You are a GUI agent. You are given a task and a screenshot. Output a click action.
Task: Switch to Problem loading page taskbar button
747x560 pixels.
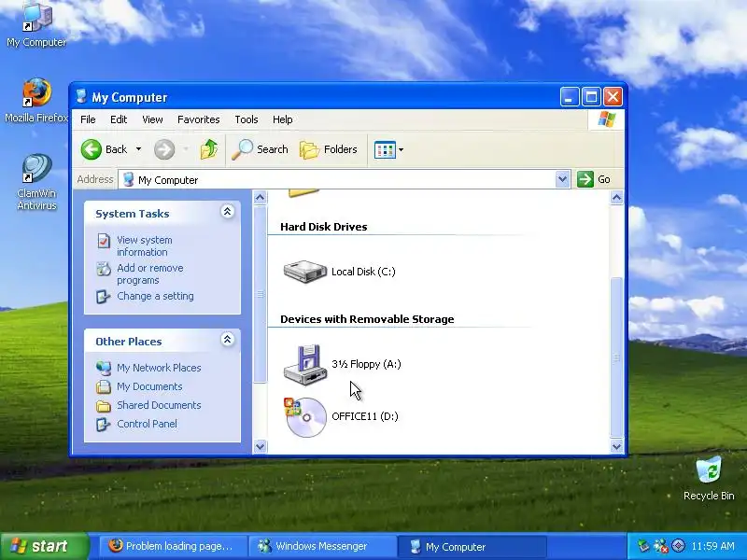tap(172, 546)
